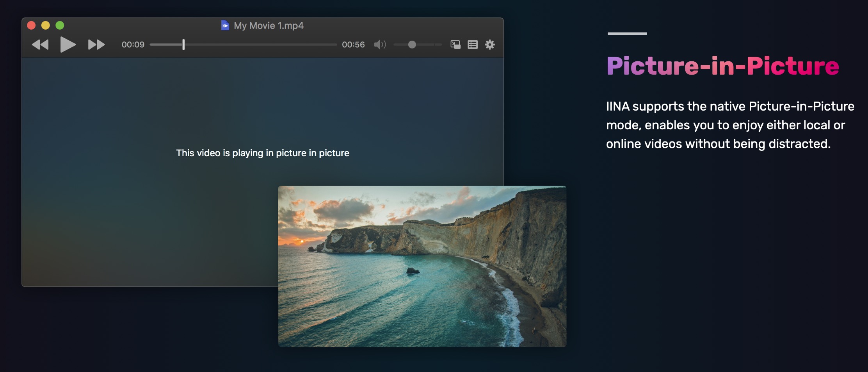Image resolution: width=868 pixels, height=372 pixels.
Task: Click the 'playing in picture in picture' message
Action: (x=263, y=153)
